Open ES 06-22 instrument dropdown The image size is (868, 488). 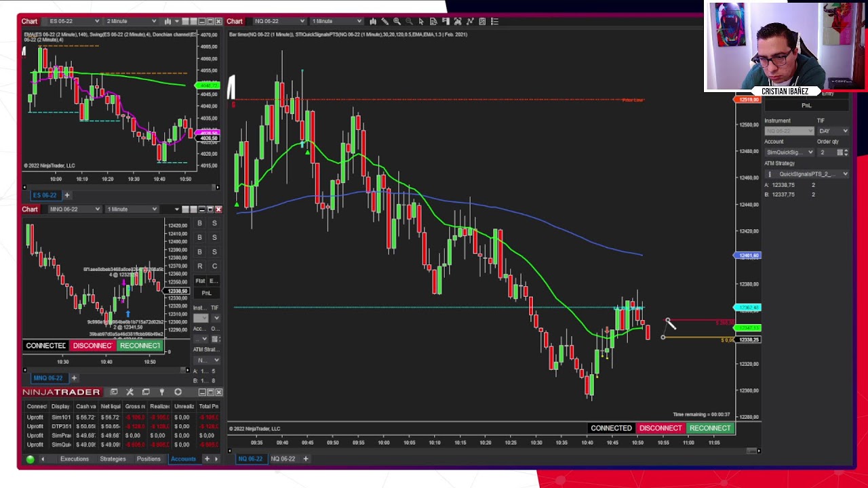point(75,22)
